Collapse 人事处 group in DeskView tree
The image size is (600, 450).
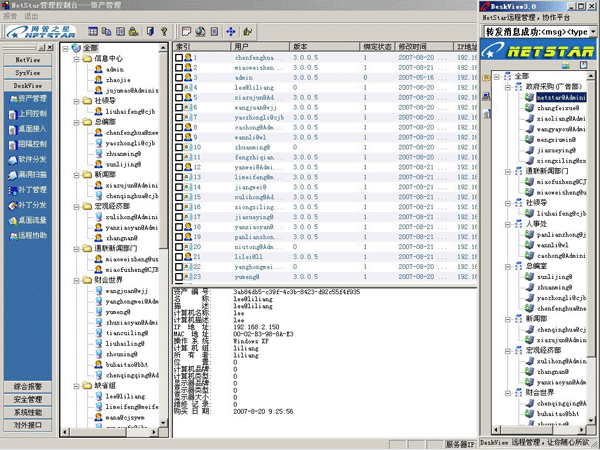[508, 224]
